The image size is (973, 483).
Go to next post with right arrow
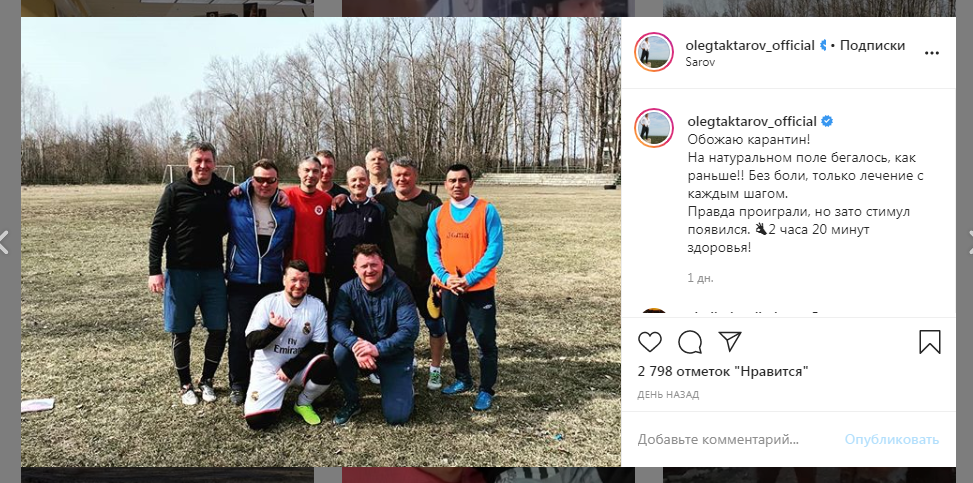click(x=969, y=242)
